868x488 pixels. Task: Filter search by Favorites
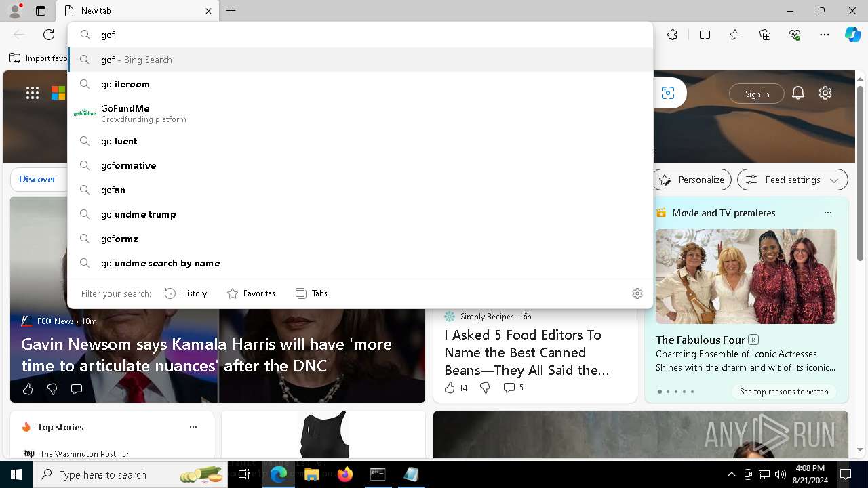point(251,293)
